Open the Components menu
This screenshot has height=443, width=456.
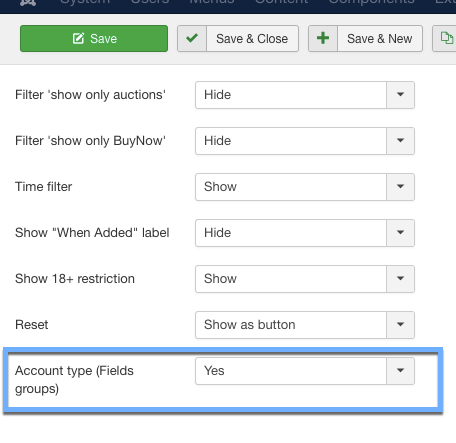pos(372,2)
